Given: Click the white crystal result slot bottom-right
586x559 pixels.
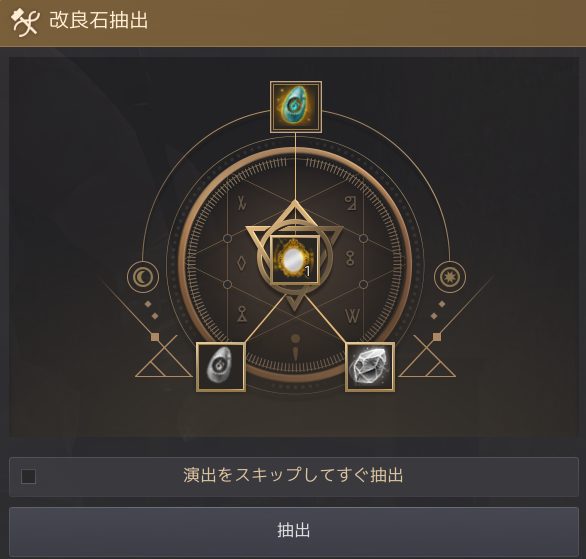Looking at the screenshot, I should click(370, 367).
